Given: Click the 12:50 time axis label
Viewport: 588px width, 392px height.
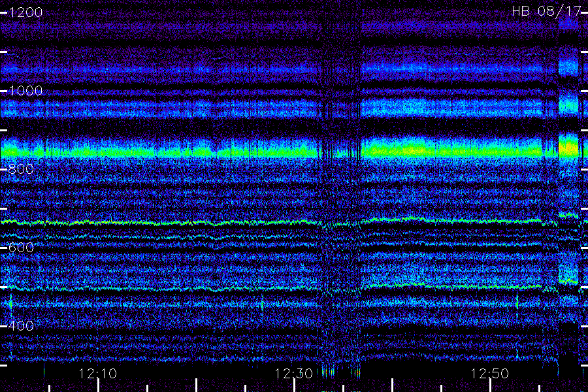Looking at the screenshot, I should (490, 374).
